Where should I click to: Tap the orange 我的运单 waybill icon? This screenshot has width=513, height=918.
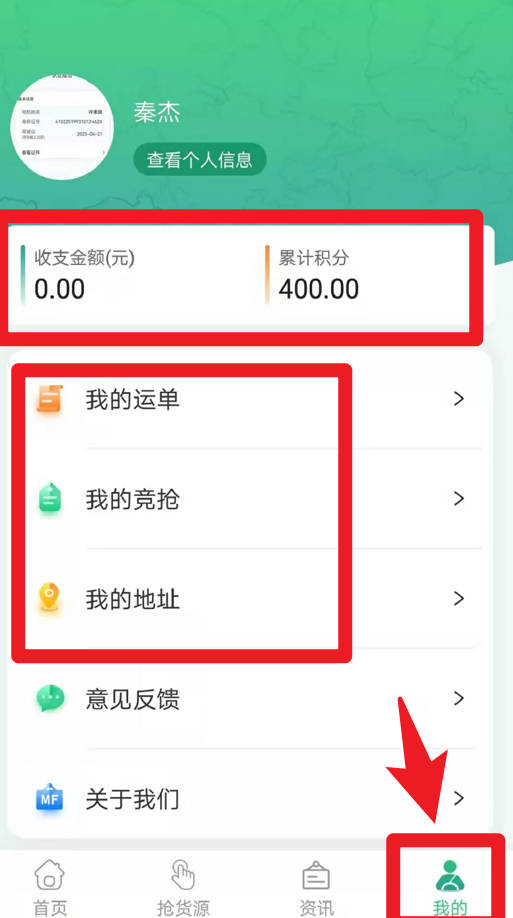click(50, 399)
